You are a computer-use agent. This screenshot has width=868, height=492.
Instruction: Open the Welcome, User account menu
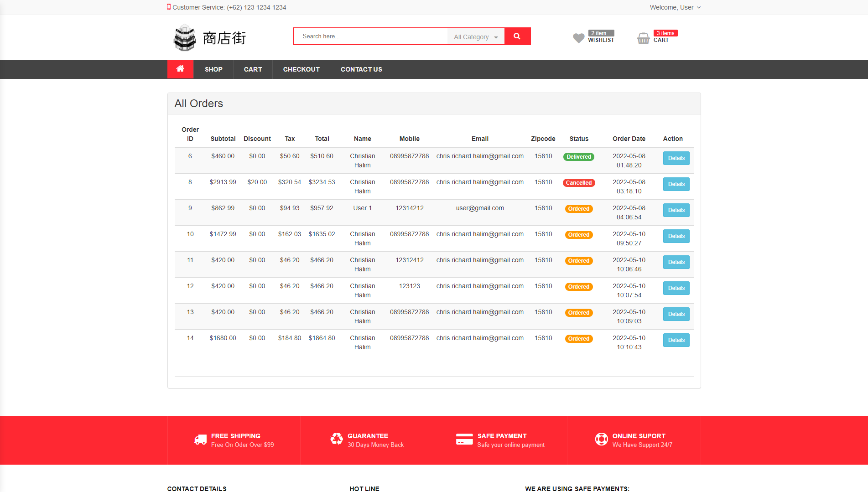click(x=675, y=7)
